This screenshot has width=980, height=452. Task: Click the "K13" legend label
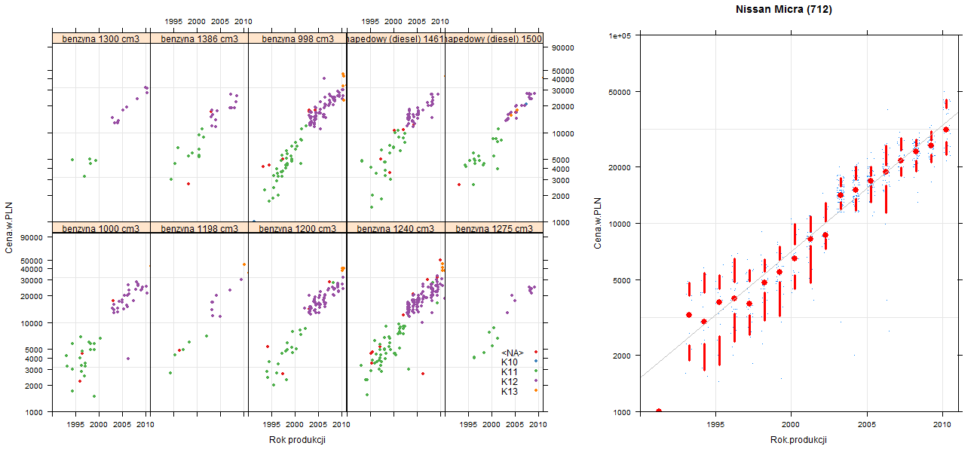pyautogui.click(x=510, y=392)
